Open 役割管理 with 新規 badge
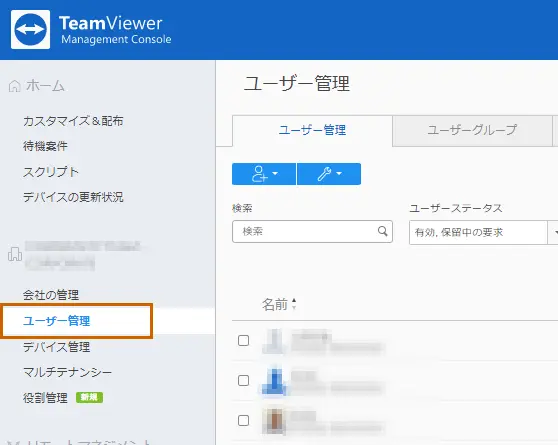Viewport: 558px width, 445px height. coord(63,398)
